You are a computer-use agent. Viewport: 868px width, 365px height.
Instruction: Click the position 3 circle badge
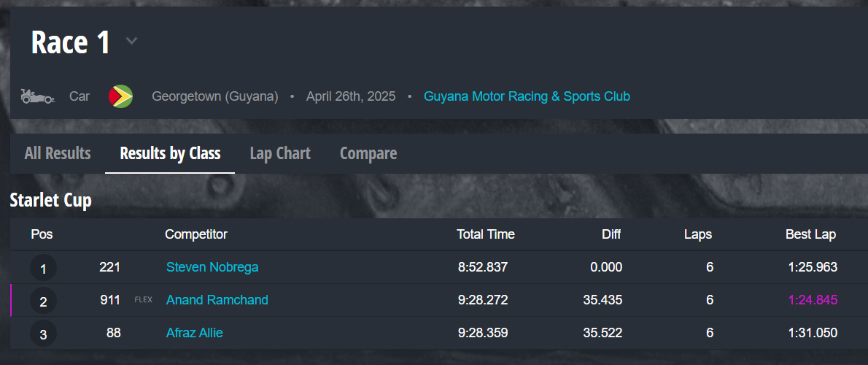43,334
